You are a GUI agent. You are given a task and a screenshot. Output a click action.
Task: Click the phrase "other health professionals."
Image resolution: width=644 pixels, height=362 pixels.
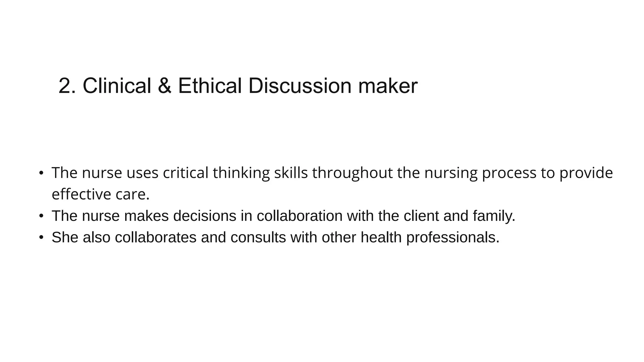pos(410,237)
